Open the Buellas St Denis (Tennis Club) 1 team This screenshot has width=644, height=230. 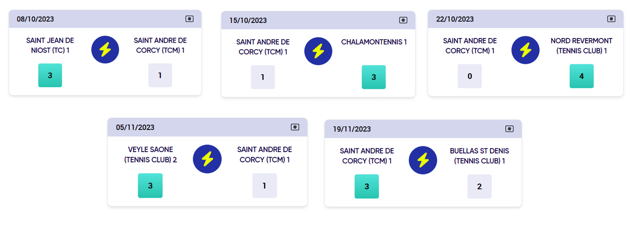click(x=479, y=156)
